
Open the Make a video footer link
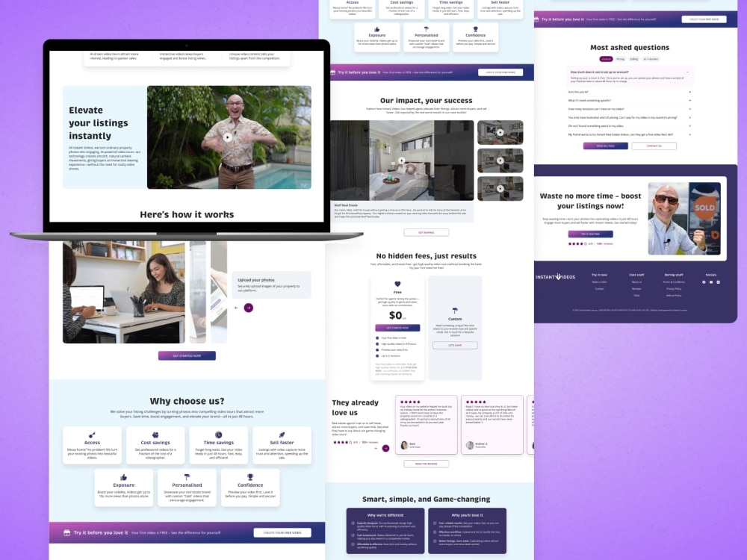click(x=599, y=282)
